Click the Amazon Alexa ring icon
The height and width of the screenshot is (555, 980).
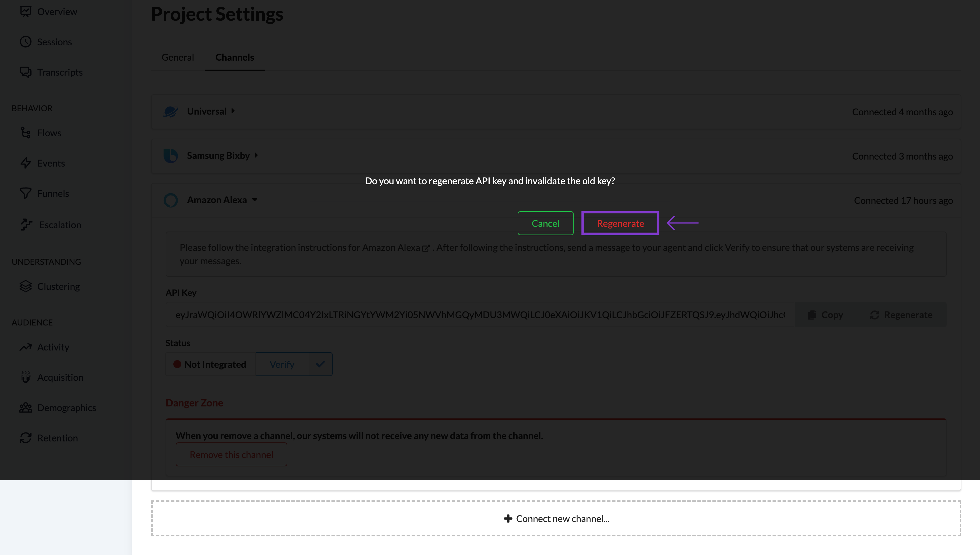point(170,200)
